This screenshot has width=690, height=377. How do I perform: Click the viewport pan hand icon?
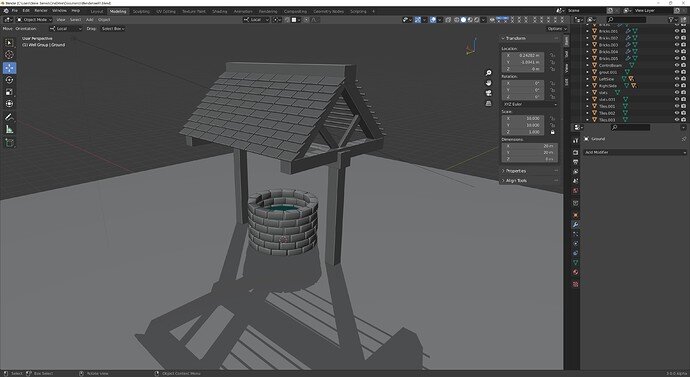pyautogui.click(x=488, y=83)
